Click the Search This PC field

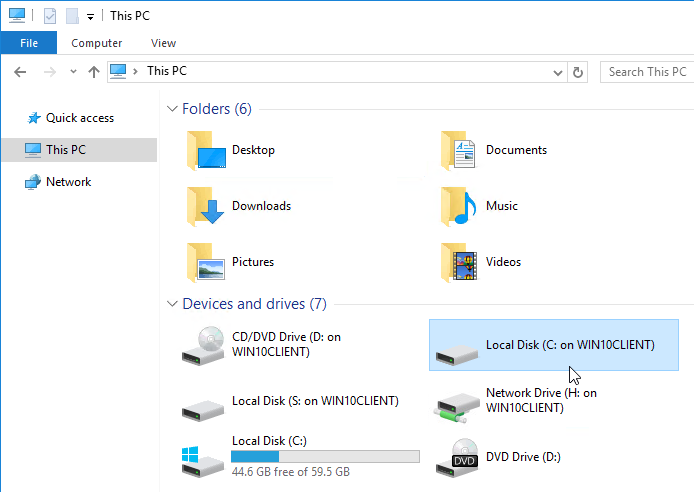point(647,72)
